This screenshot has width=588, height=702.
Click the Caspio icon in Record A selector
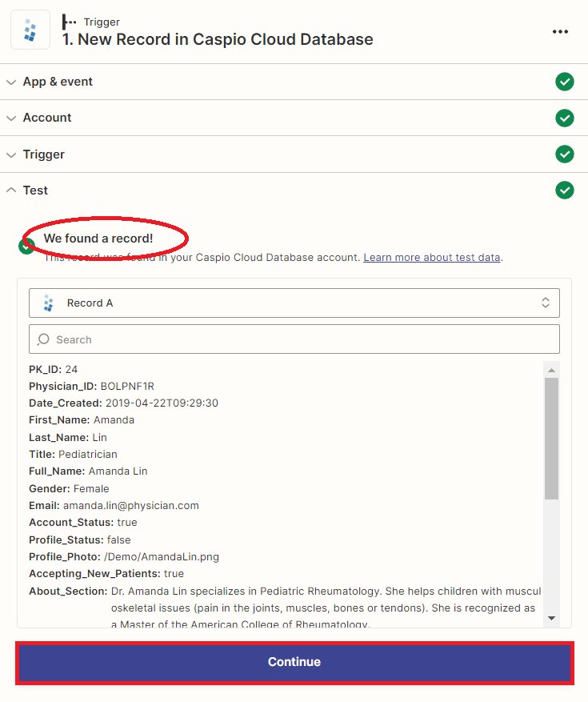point(50,303)
